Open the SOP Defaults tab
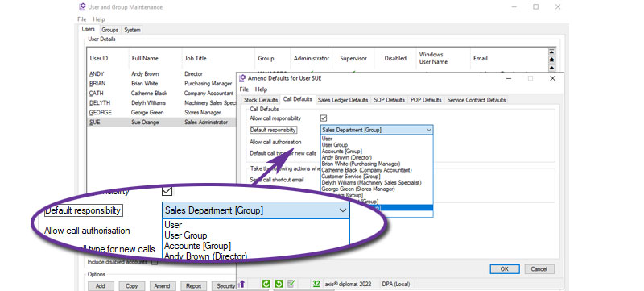The image size is (644, 291). coord(390,100)
